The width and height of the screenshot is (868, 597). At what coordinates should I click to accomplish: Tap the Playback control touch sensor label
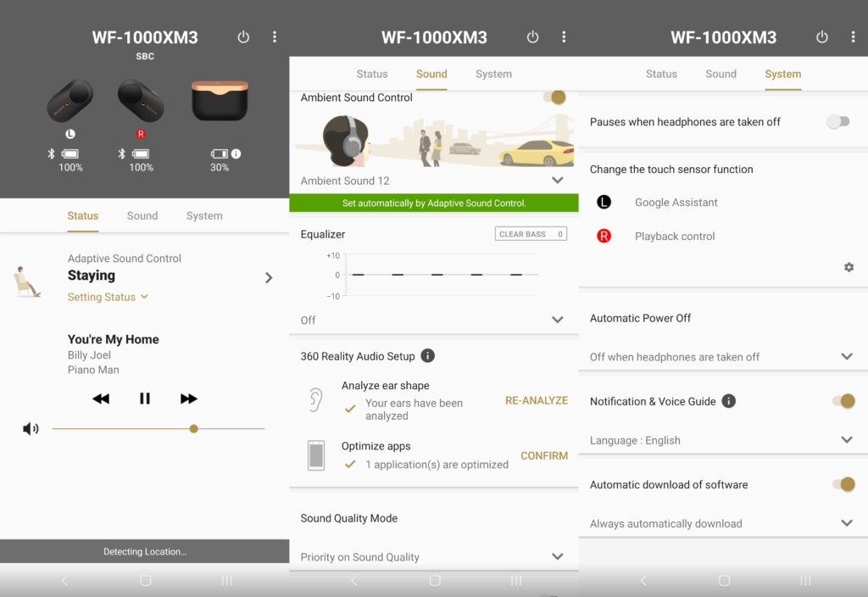click(675, 237)
